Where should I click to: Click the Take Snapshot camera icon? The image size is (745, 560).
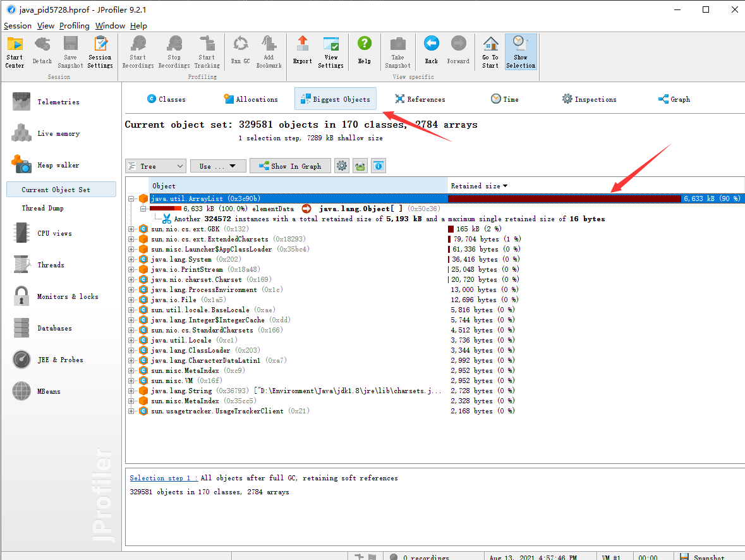click(x=397, y=52)
